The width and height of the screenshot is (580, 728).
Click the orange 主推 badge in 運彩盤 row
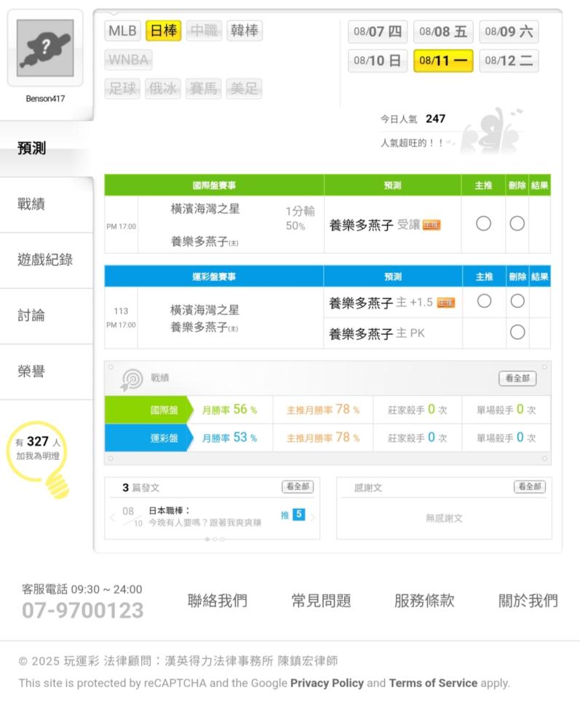click(x=446, y=303)
